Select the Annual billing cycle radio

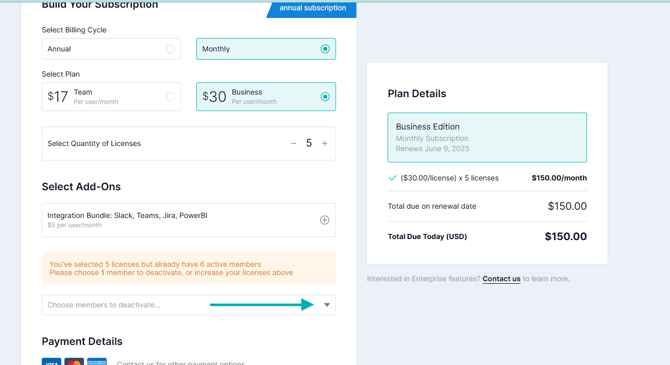[x=170, y=49]
